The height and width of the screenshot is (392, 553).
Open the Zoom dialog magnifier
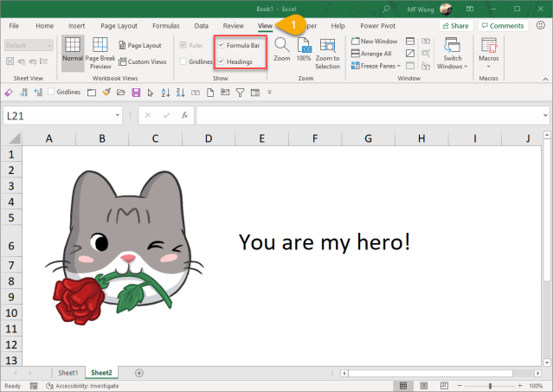tap(282, 49)
